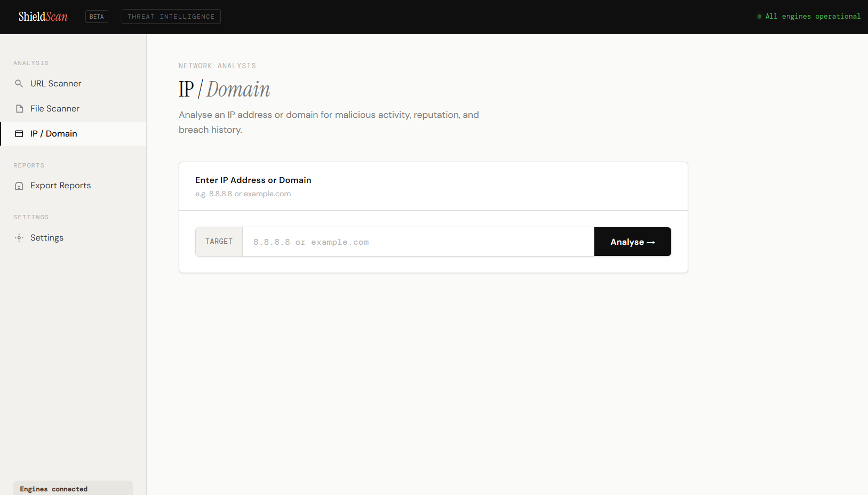The width and height of the screenshot is (868, 495).
Task: Click the Settings gear icon
Action: point(19,238)
